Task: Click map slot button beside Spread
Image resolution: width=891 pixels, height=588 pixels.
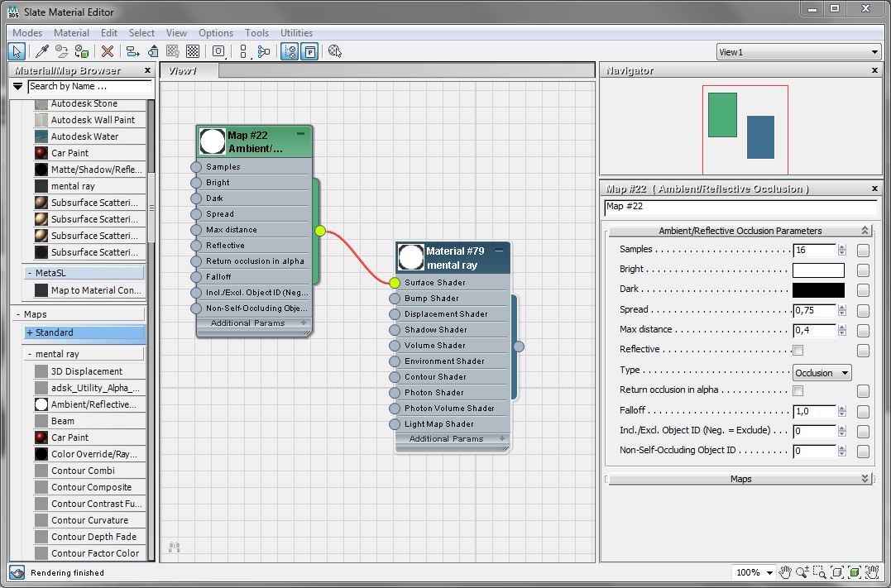Action: point(863,311)
